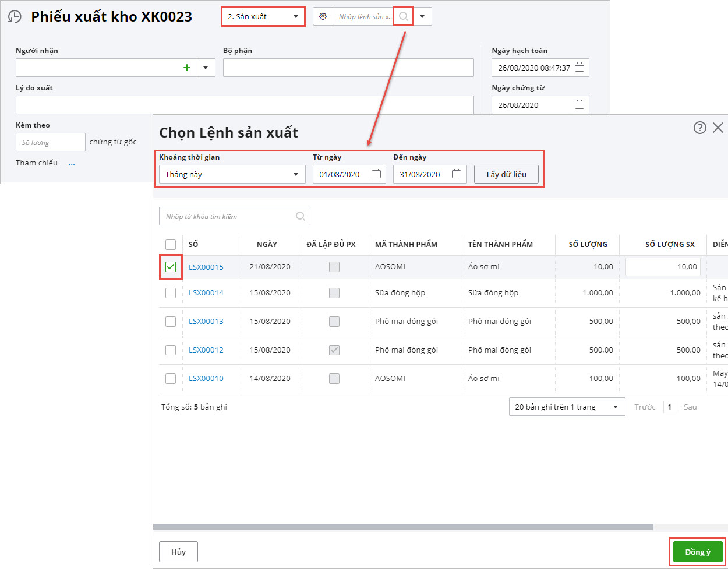This screenshot has width=728, height=571.
Task: Uncheck the checkbox for order LSX00015
Action: [x=171, y=267]
